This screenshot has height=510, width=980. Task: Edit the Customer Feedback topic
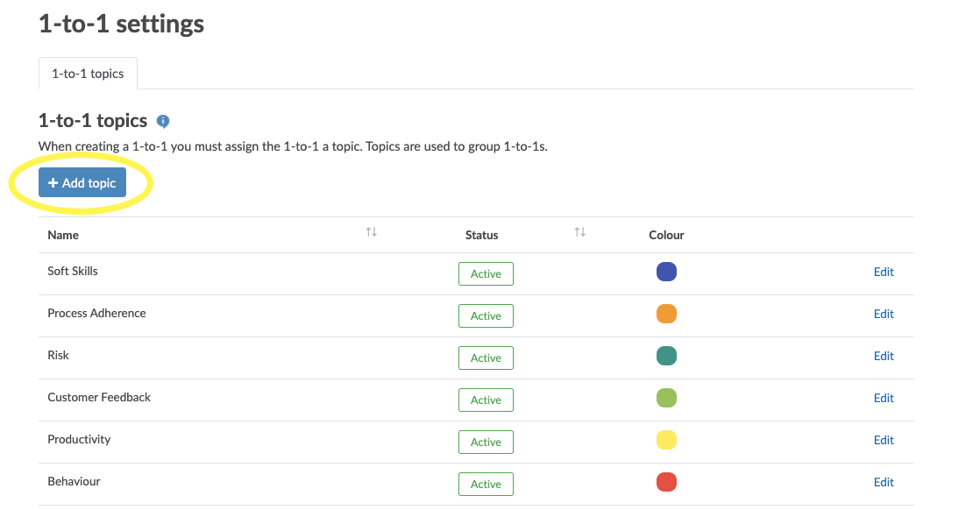tap(884, 398)
